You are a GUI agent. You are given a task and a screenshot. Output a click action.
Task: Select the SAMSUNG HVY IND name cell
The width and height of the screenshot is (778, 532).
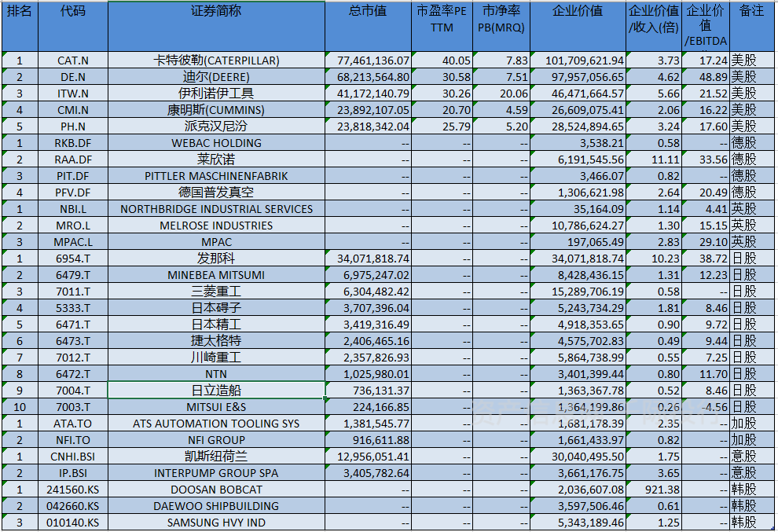pyautogui.click(x=216, y=522)
